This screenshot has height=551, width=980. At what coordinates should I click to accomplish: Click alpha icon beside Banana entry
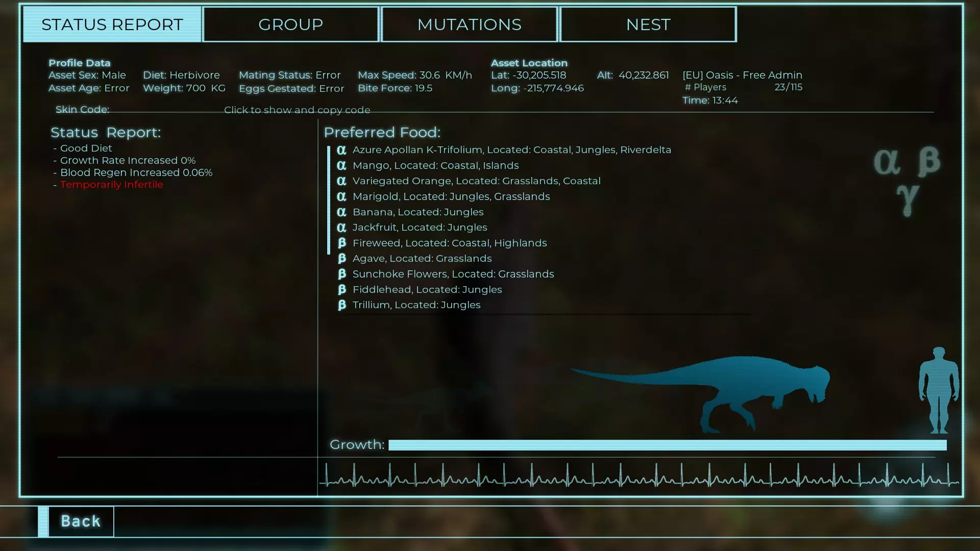coord(341,212)
